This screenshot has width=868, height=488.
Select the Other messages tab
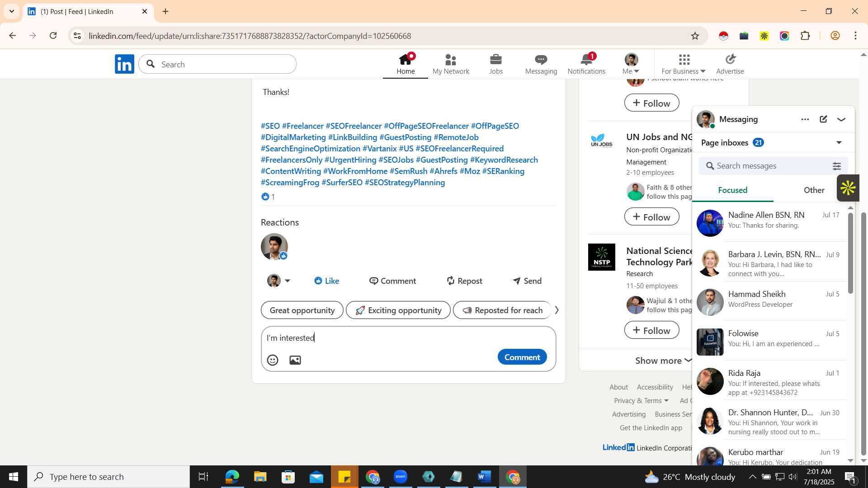tap(814, 190)
